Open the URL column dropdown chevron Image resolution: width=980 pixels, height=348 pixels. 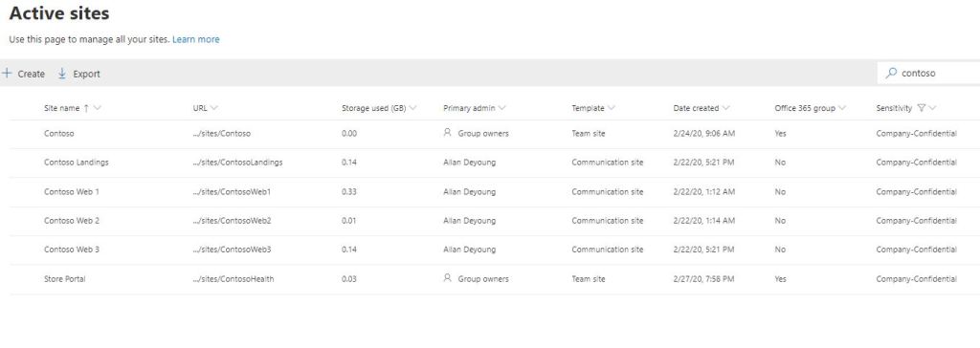point(214,108)
